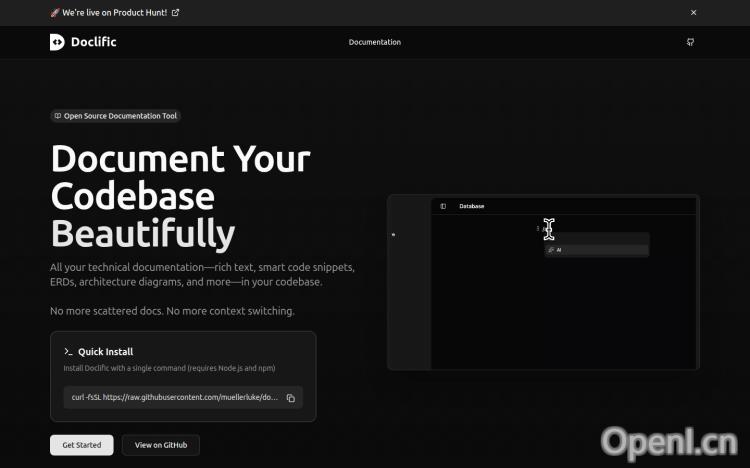Open the Documentation nav link
Viewport: 750px width, 468px height.
pyautogui.click(x=374, y=42)
